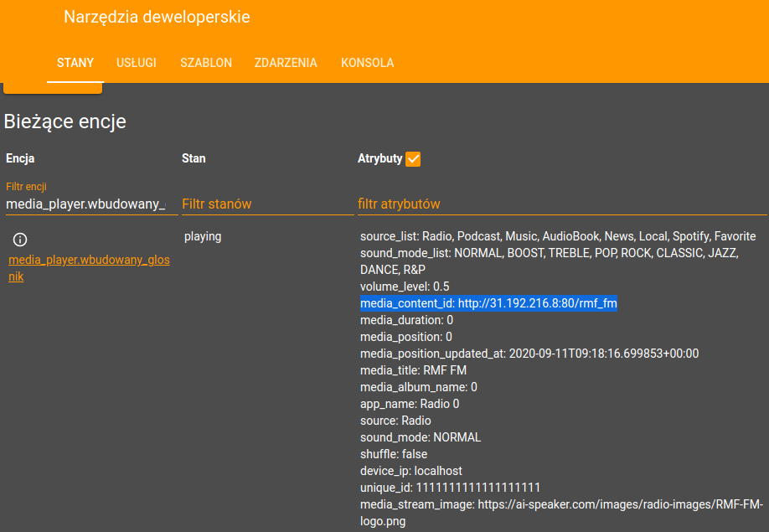Click the media_title: RMF FM line
Image resolution: width=769 pixels, height=532 pixels.
click(413, 370)
